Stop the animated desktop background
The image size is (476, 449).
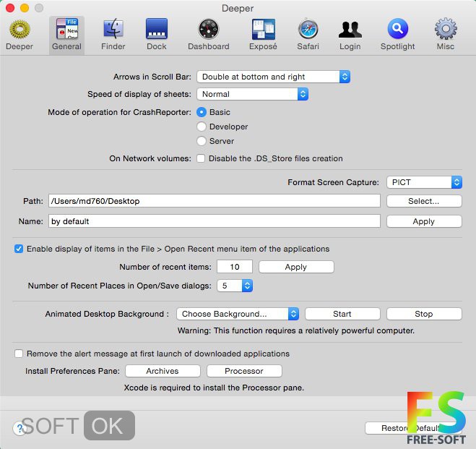point(425,314)
